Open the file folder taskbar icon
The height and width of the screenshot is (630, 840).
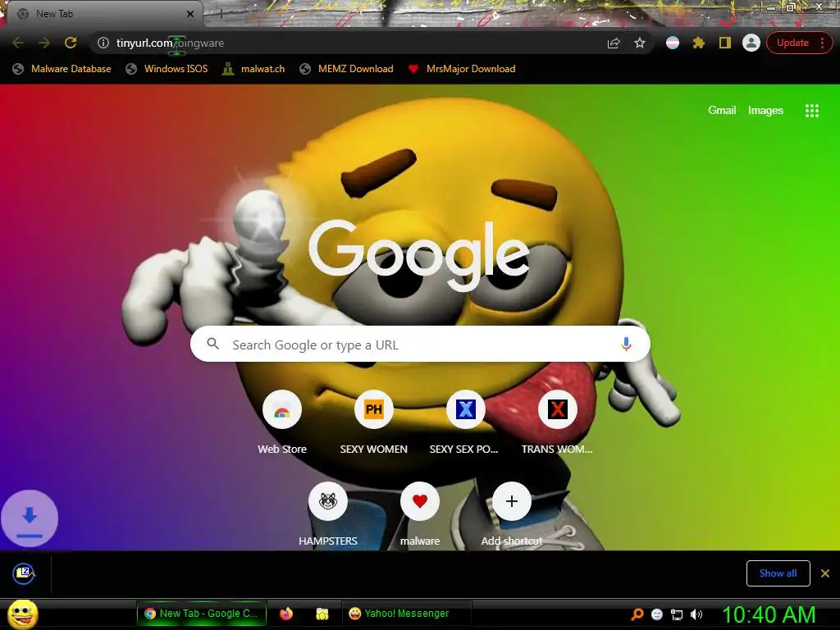coord(322,614)
